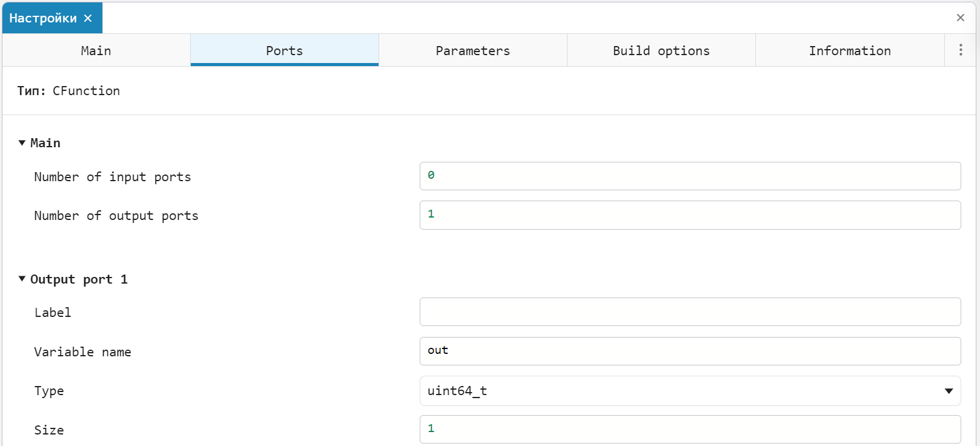Close the settings panel using top-right X
The height and width of the screenshot is (446, 980).
coord(960,18)
